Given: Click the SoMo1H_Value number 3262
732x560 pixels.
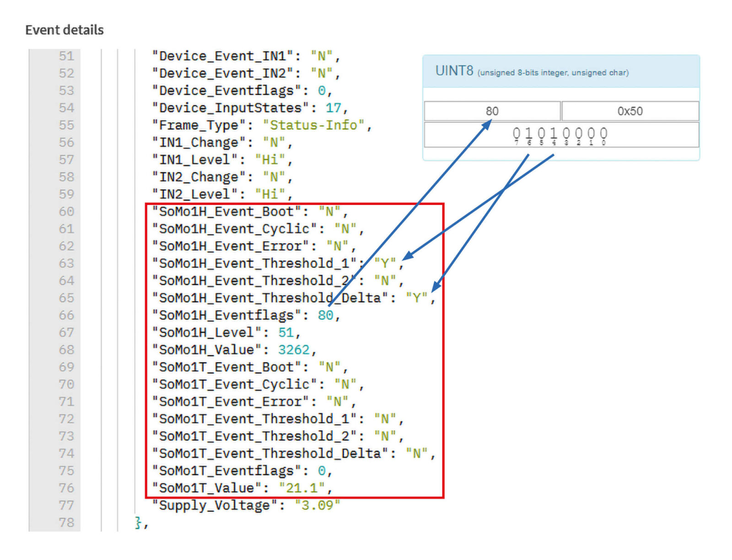Looking at the screenshot, I should (x=294, y=350).
